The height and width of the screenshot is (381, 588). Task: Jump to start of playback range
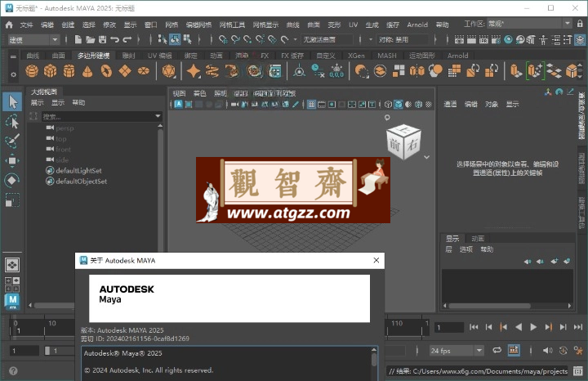[x=474, y=327]
